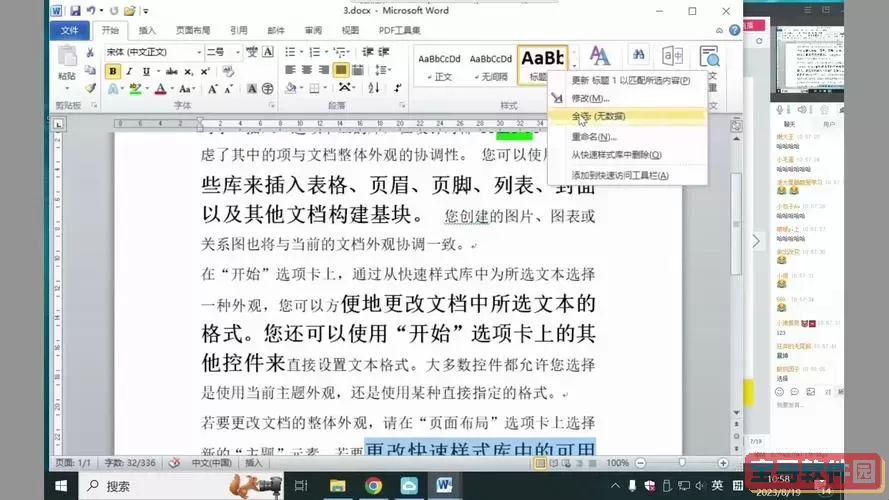Click the Distributed alignment icon

point(358,70)
